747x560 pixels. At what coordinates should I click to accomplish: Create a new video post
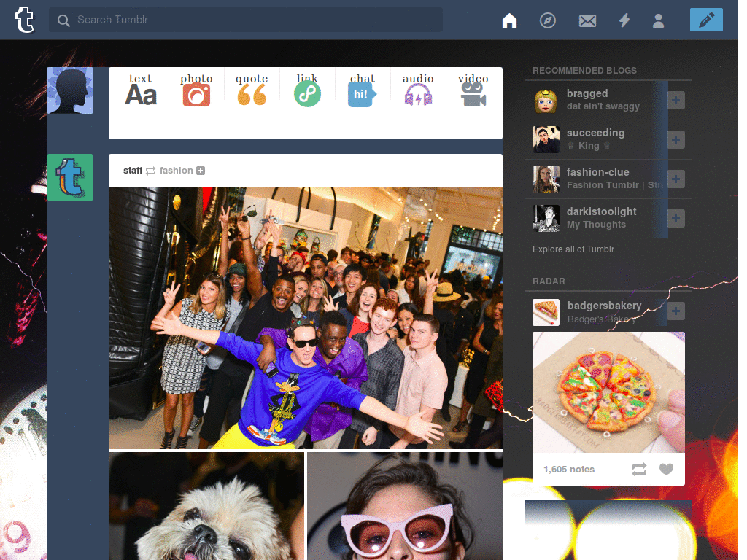(x=473, y=90)
